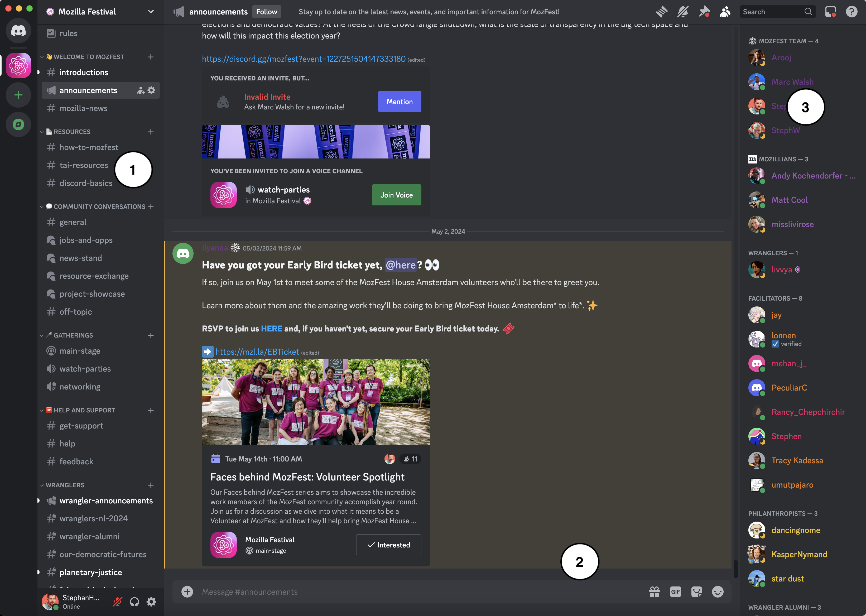The width and height of the screenshot is (866, 616).
Task: Open Discord direct messages home
Action: point(18,30)
